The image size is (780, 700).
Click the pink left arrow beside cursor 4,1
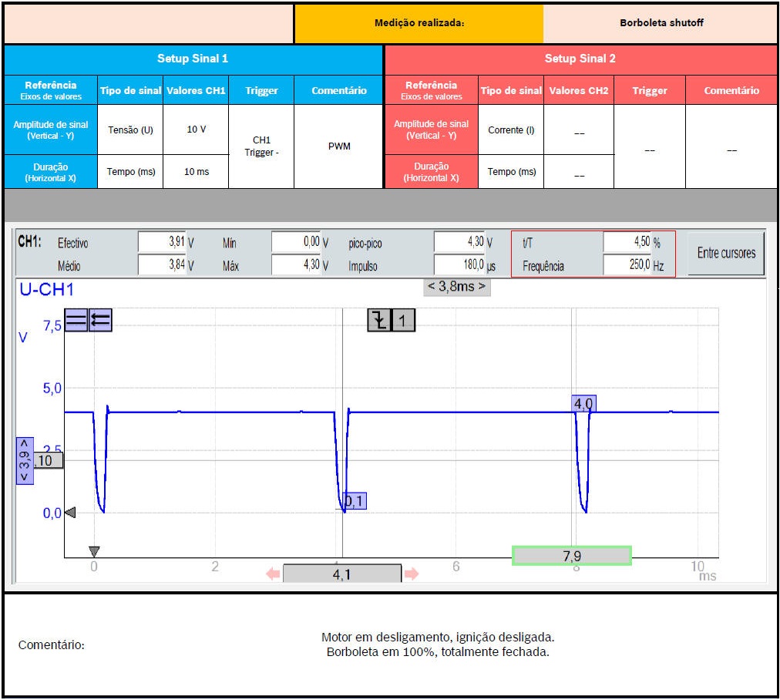273,574
